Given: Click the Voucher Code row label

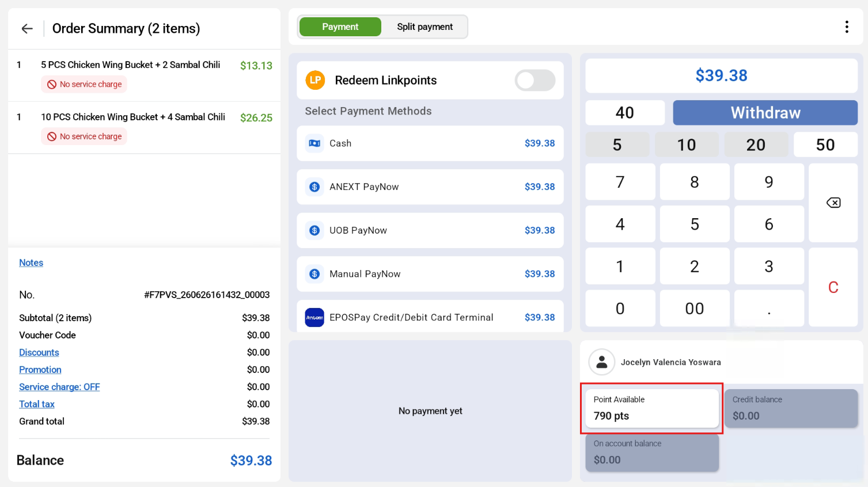Looking at the screenshot, I should [47, 335].
